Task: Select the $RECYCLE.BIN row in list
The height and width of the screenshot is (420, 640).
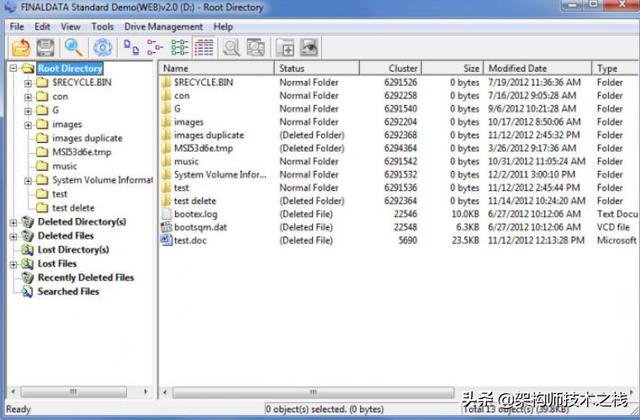Action: (398, 82)
